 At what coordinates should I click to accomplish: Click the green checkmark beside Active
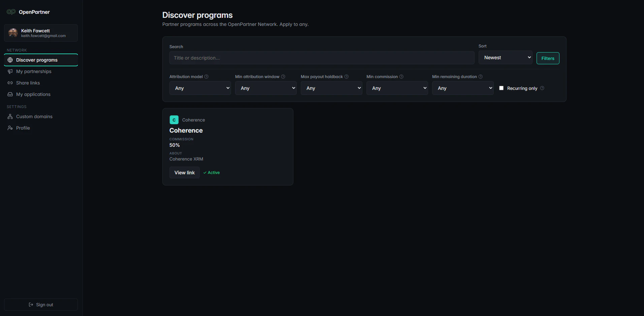(x=205, y=173)
